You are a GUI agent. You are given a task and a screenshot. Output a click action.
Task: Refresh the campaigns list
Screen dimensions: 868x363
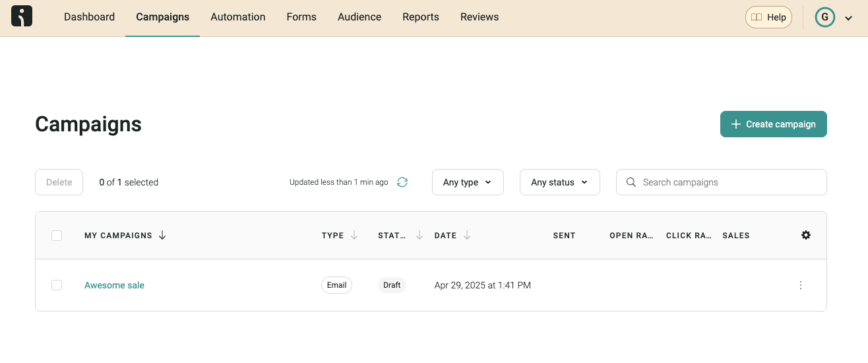[x=402, y=182]
